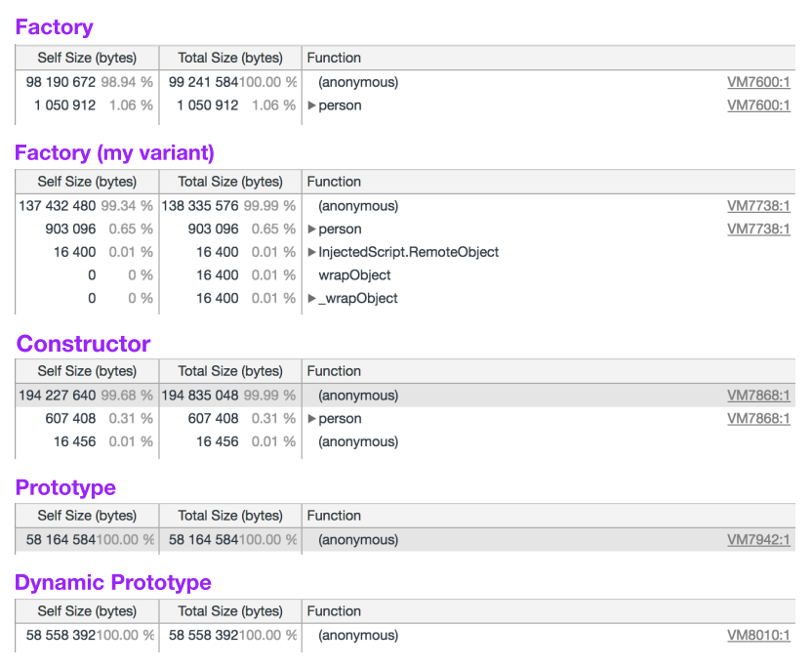
Task: Sort Factory (my variant) by Total Size
Action: click(230, 182)
